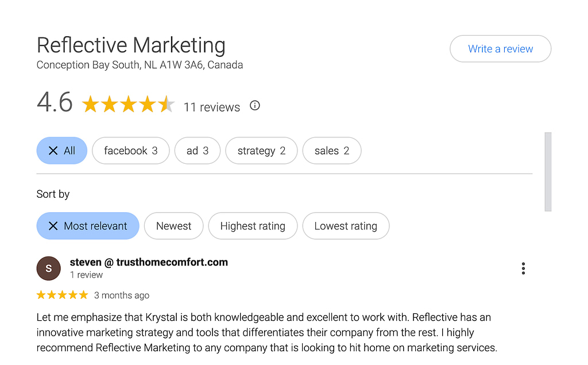Sort reviews by Lowest rating
588x365 pixels.
(x=346, y=226)
